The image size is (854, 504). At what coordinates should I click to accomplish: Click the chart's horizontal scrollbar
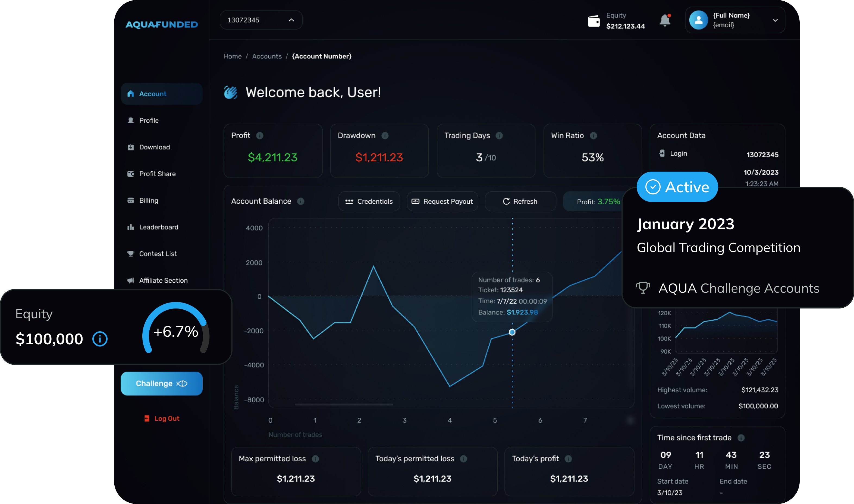click(x=344, y=405)
